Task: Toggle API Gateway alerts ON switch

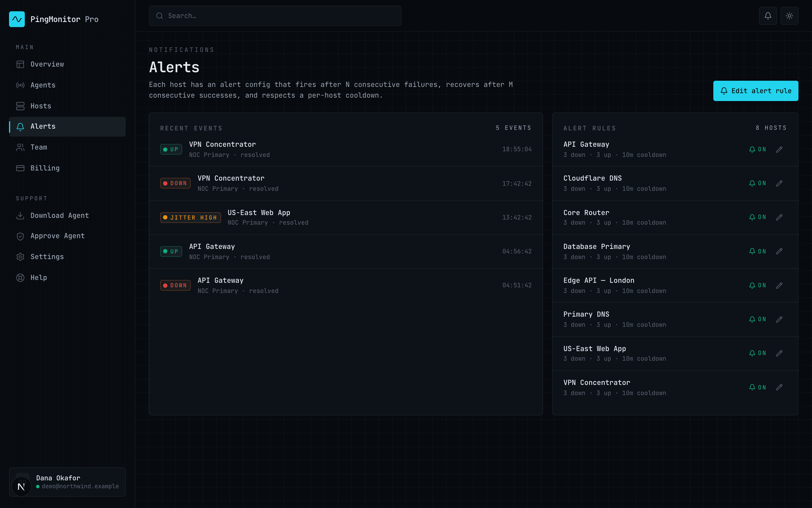Action: tap(758, 150)
